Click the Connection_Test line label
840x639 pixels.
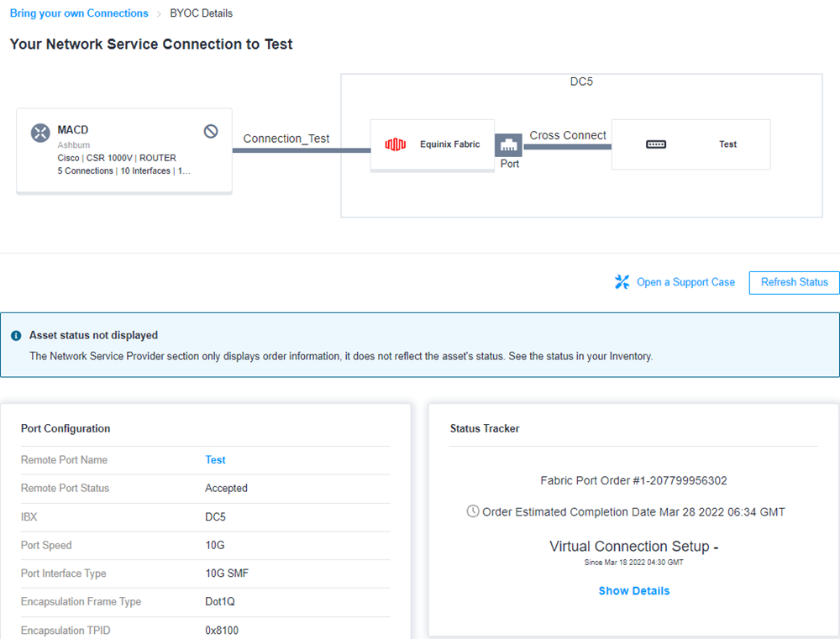pyautogui.click(x=286, y=139)
